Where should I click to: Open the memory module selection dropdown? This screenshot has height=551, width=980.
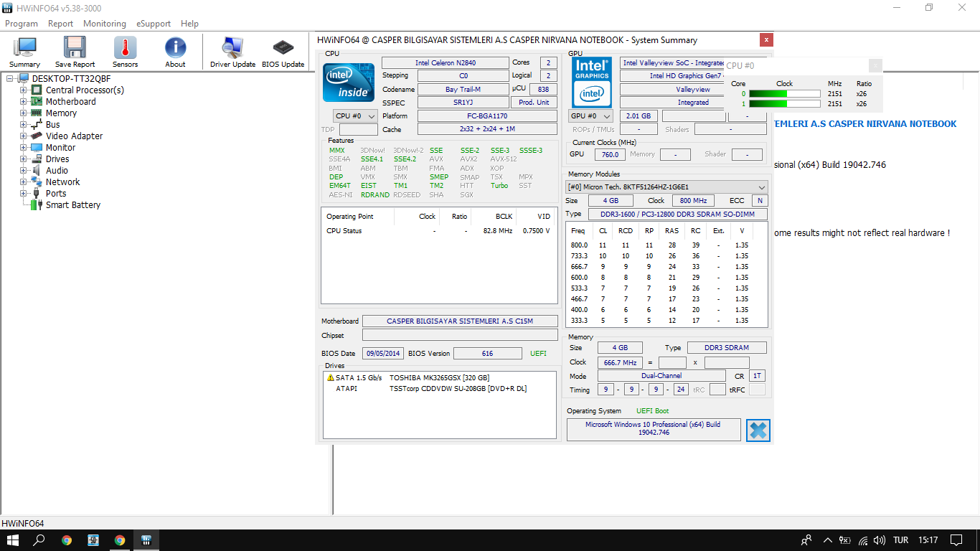pyautogui.click(x=666, y=187)
